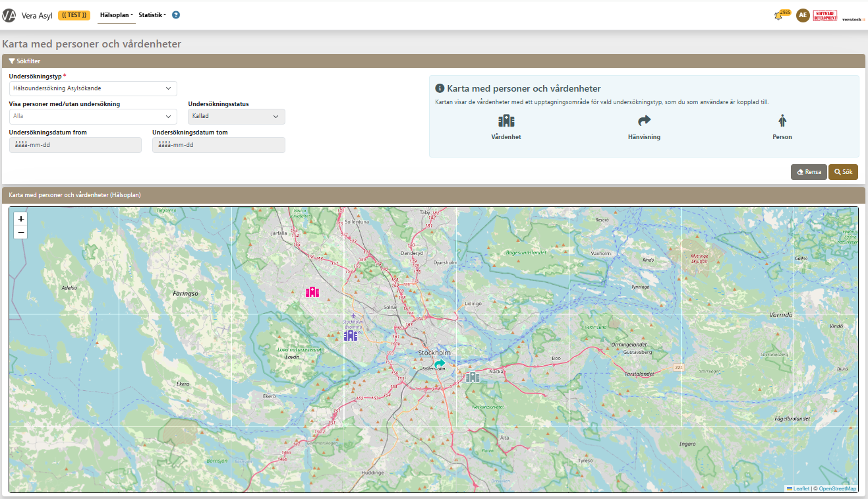Open the Undersökningsstatus dropdown
Screen dimensions: 868x499
point(236,117)
